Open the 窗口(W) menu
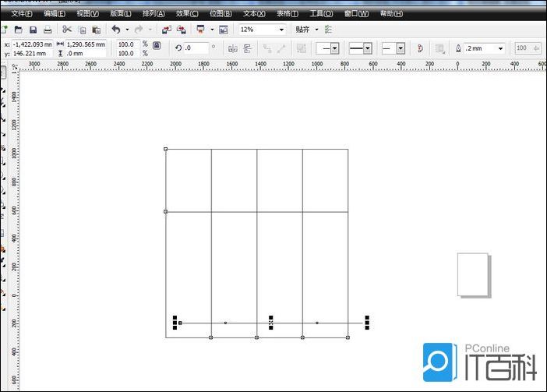The width and height of the screenshot is (547, 392). [356, 13]
